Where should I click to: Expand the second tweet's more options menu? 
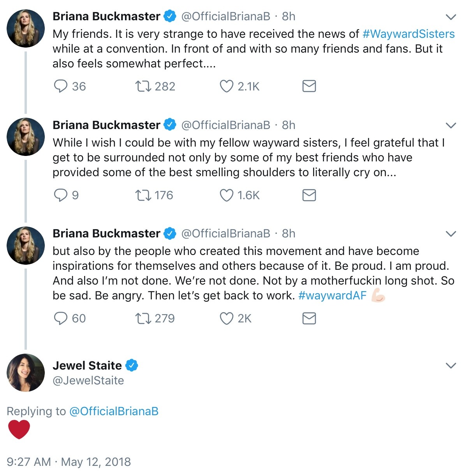tap(451, 126)
